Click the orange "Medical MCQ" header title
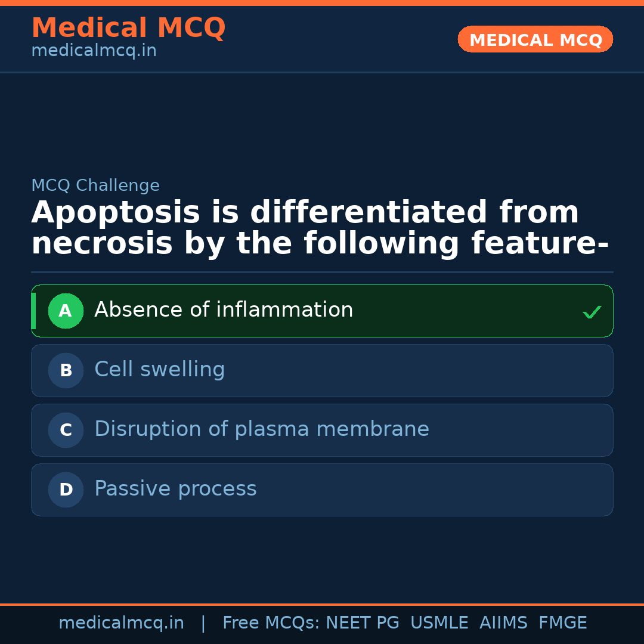644x644 pixels. click(x=128, y=28)
